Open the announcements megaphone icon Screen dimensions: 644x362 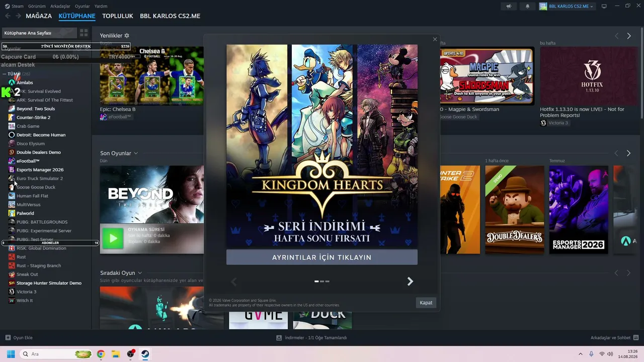pos(509,6)
